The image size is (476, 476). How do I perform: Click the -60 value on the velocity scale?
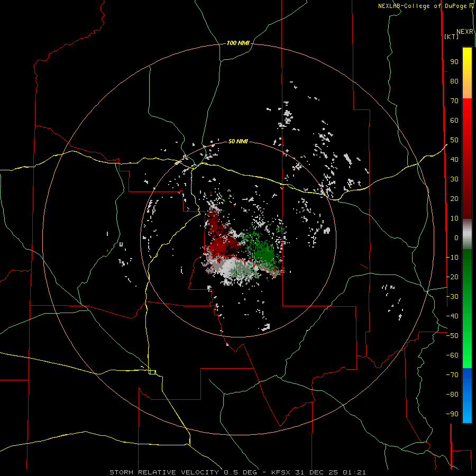(x=452, y=355)
